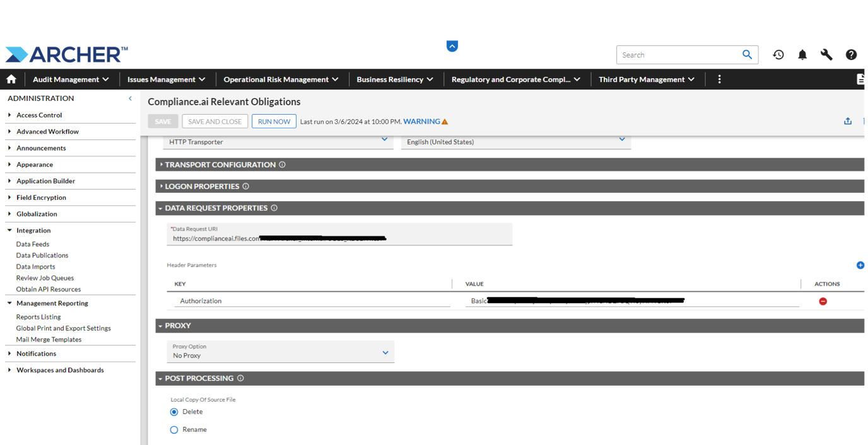
Task: Click the Data Request URI field
Action: [x=339, y=234]
